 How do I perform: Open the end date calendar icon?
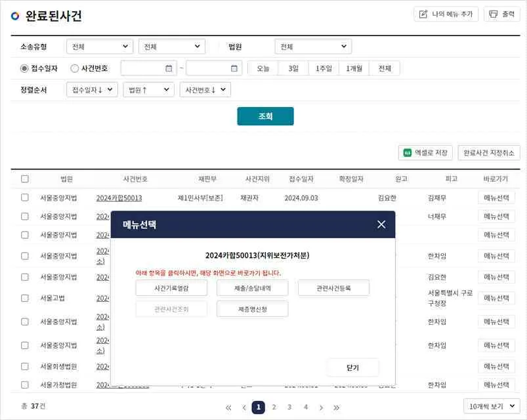click(234, 68)
